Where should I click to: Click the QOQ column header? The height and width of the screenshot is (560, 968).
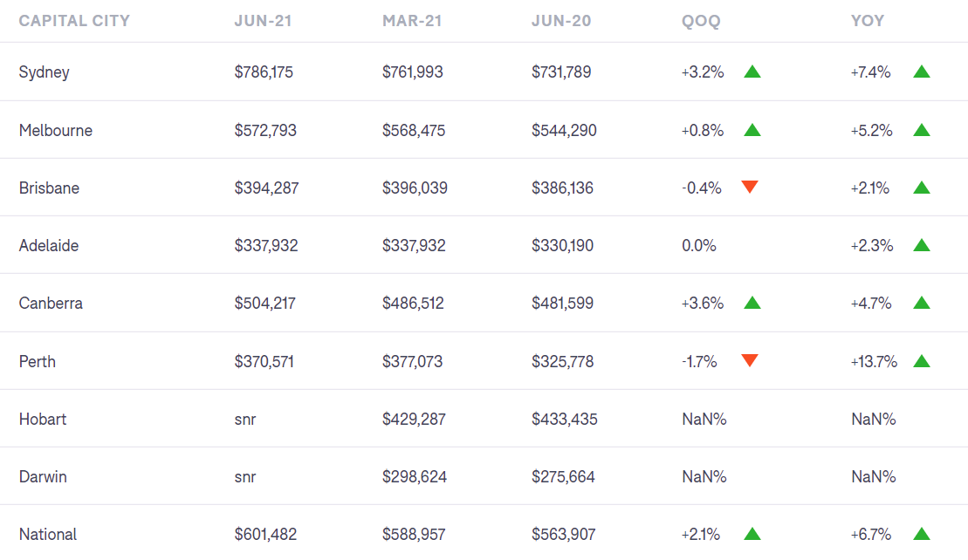(x=701, y=21)
